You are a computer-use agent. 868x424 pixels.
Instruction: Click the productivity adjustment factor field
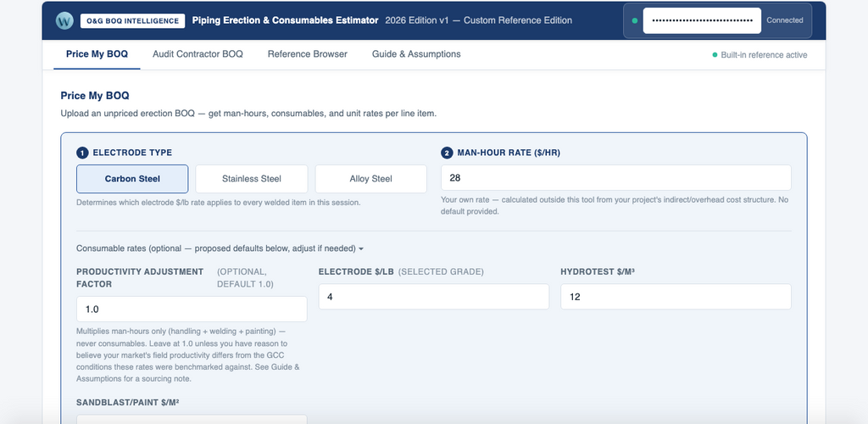coord(192,309)
